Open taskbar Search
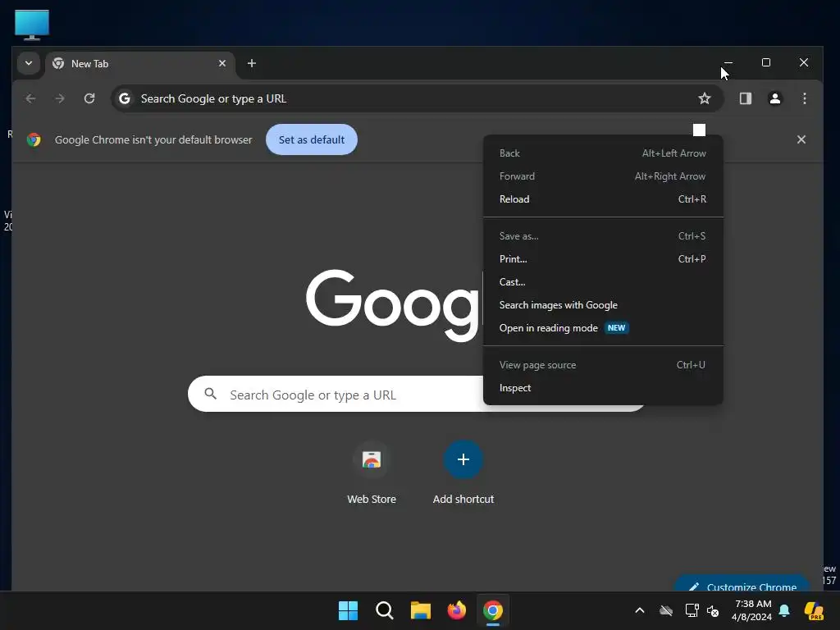This screenshot has width=840, height=630. pos(384,610)
